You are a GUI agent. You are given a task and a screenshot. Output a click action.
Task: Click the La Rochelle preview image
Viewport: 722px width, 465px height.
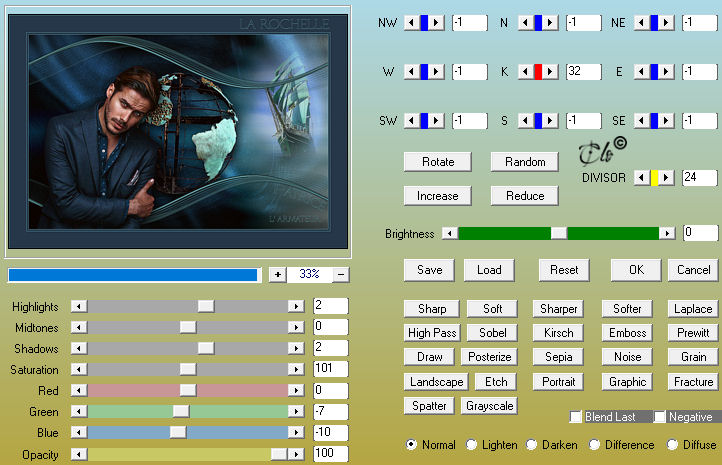pyautogui.click(x=178, y=132)
